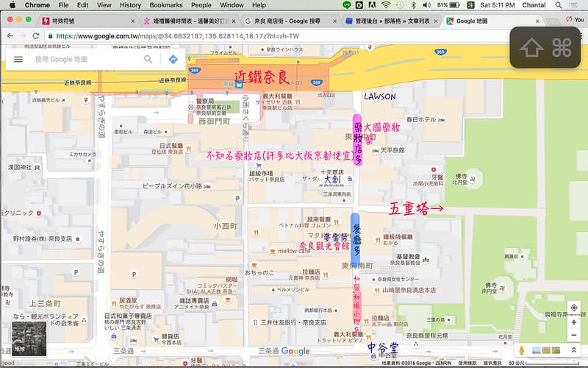Click the Chrome address bar URL
The image size is (588, 368).
point(177,36)
